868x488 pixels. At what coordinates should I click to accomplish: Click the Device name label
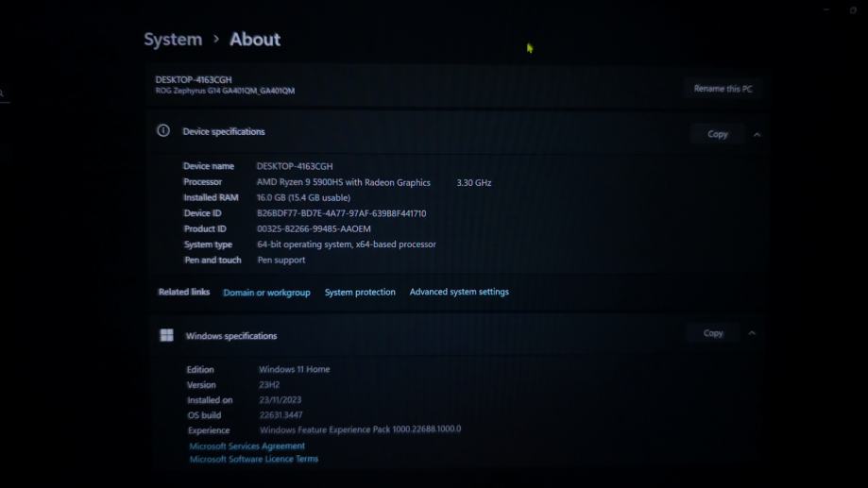point(209,166)
